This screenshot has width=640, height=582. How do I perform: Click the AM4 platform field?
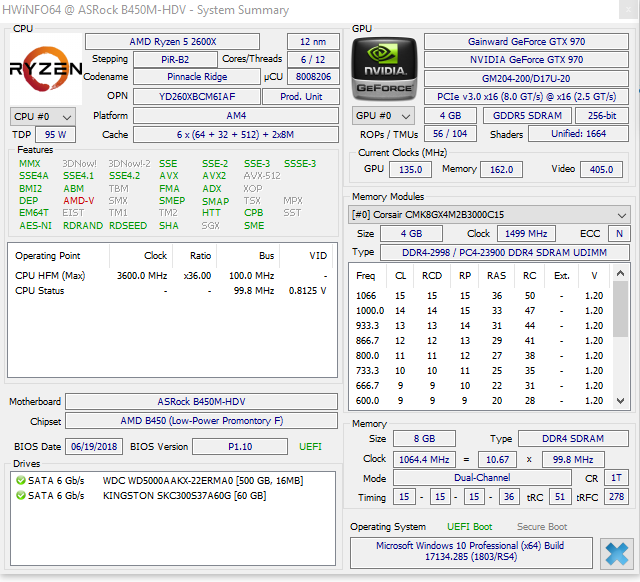point(236,116)
